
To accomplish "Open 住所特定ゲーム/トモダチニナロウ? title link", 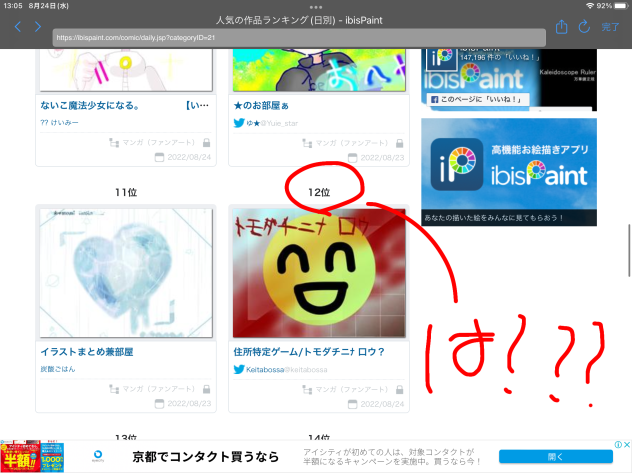I will [x=309, y=352].
